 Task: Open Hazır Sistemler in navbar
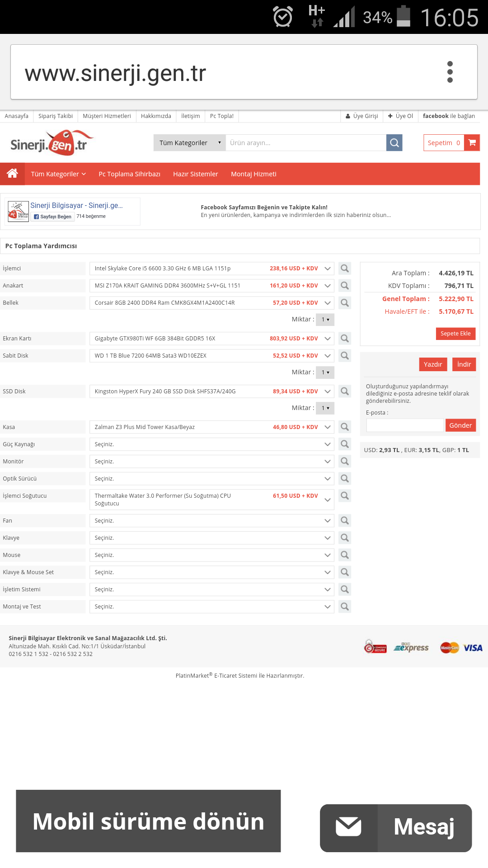tap(196, 174)
